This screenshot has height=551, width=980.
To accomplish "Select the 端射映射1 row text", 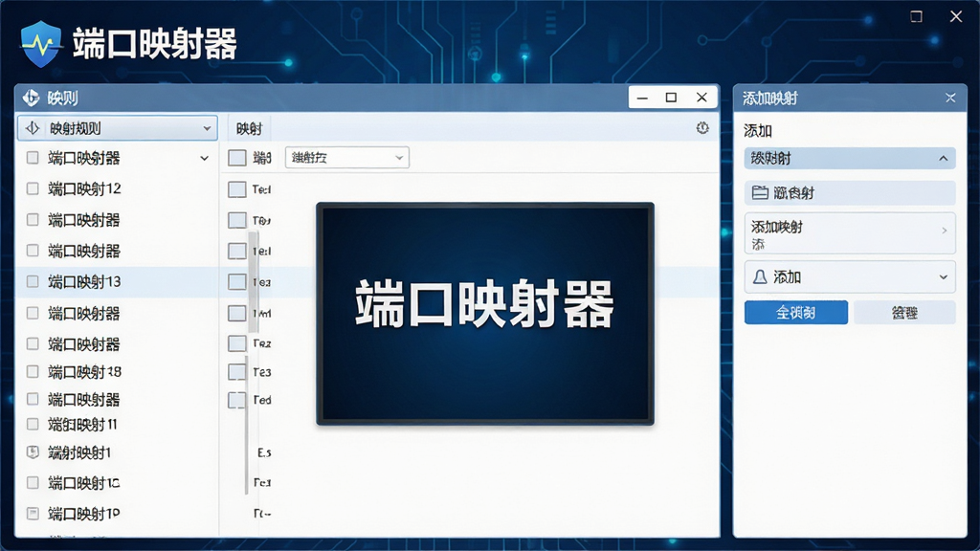I will pyautogui.click(x=79, y=452).
